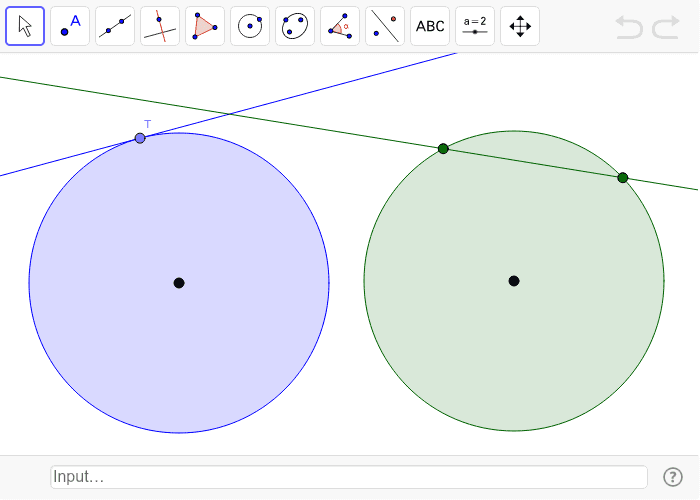The image size is (700, 500).
Task: Select the a=2 Slider tool
Action: tap(475, 26)
